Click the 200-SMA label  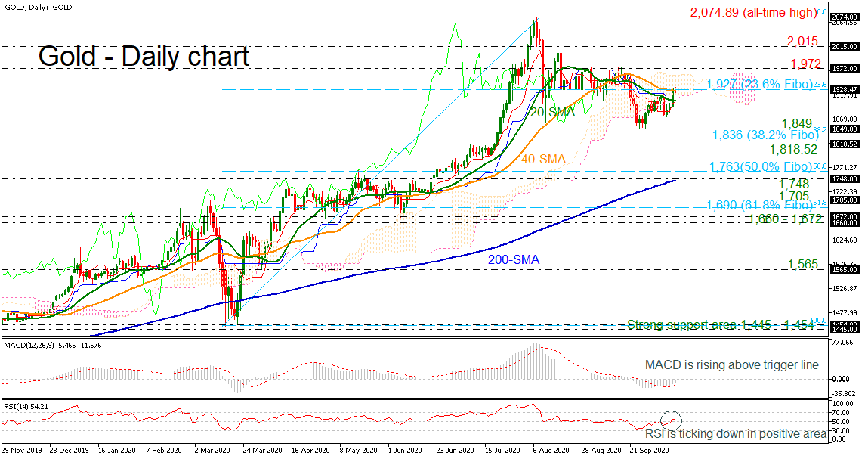point(514,259)
